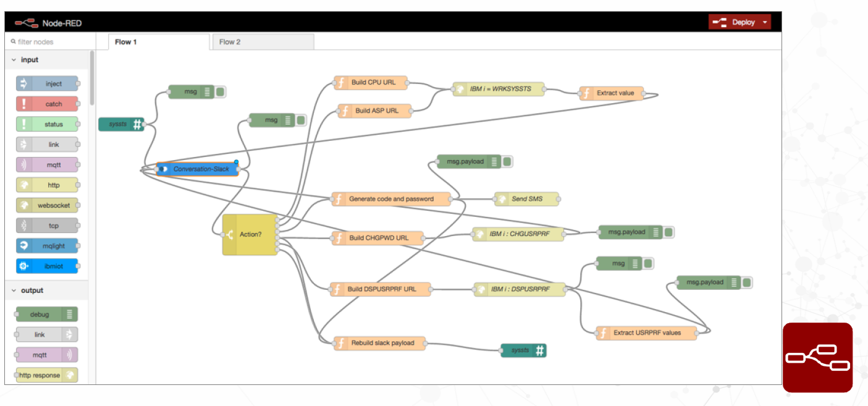Viewport: 868px width, 406px height.
Task: Select the Extract value function node
Action: pos(611,93)
